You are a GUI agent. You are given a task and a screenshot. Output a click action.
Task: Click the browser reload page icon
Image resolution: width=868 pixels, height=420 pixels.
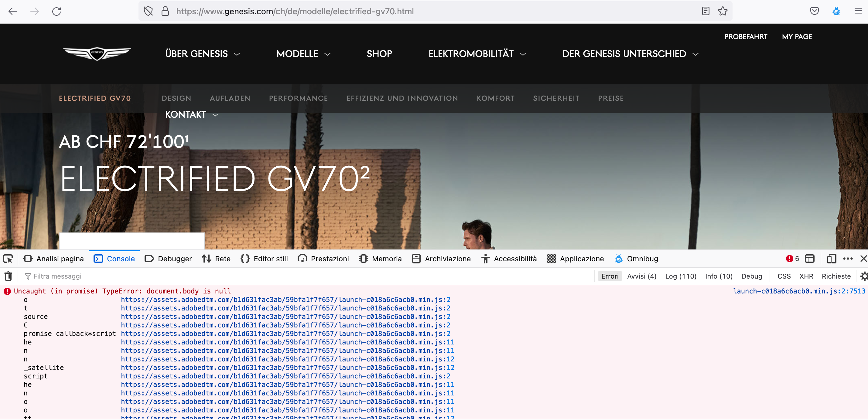click(56, 12)
